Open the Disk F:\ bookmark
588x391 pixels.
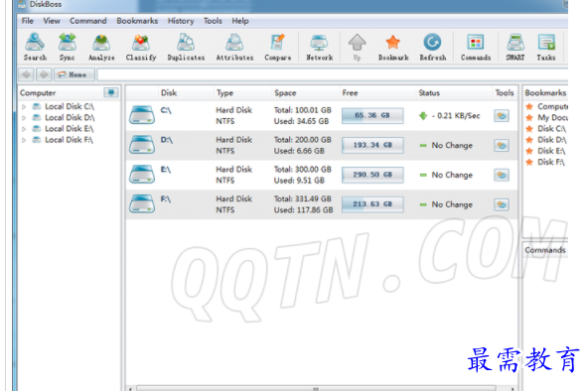(x=545, y=162)
